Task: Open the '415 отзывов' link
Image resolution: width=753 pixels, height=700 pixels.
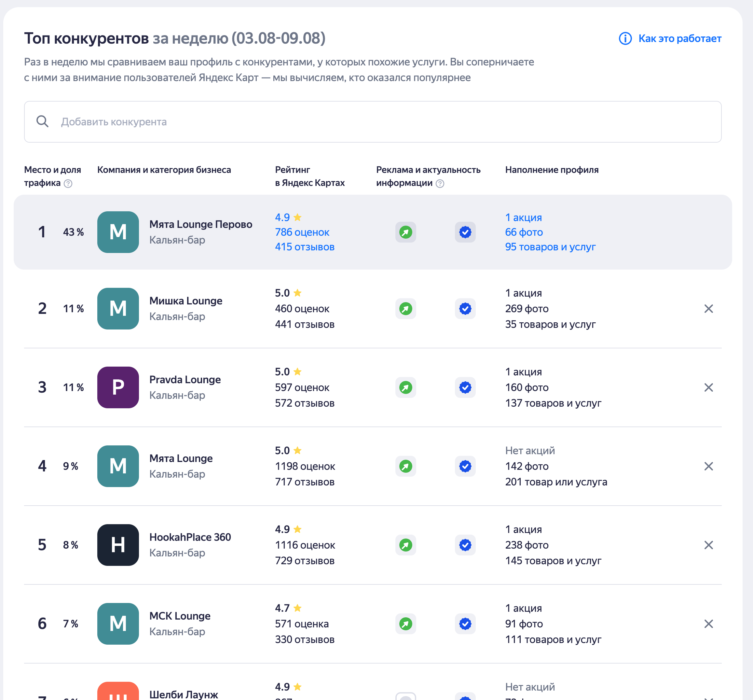Action: [x=305, y=247]
